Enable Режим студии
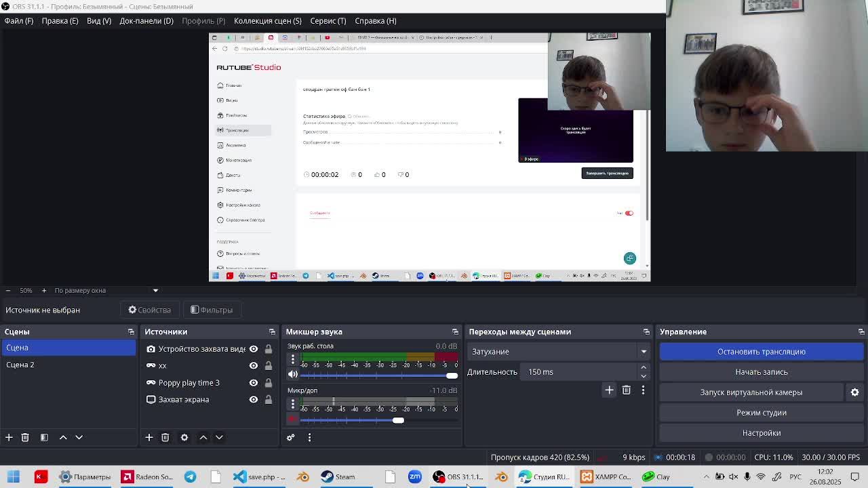The height and width of the screenshot is (488, 868). pyautogui.click(x=762, y=413)
